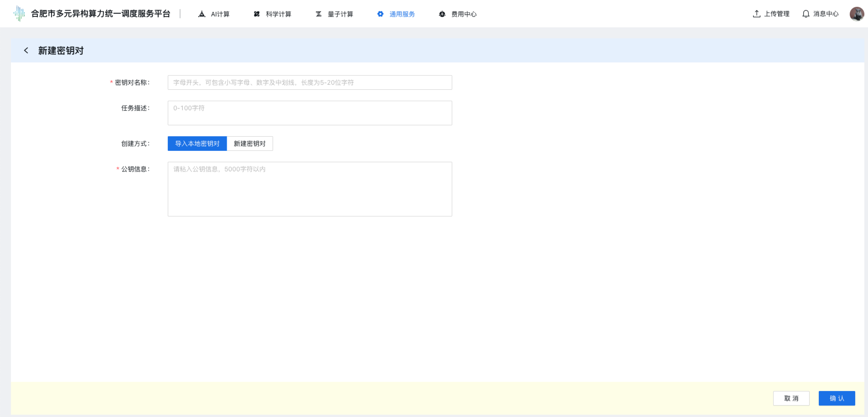Screen dimensions: 868x417
Task: Click the 消息中心 bell icon
Action: 806,14
